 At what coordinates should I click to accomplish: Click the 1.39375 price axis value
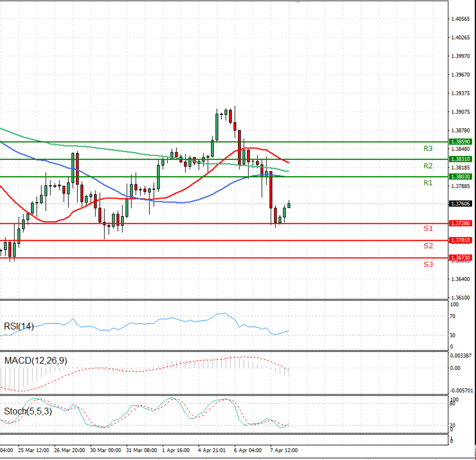[x=460, y=93]
